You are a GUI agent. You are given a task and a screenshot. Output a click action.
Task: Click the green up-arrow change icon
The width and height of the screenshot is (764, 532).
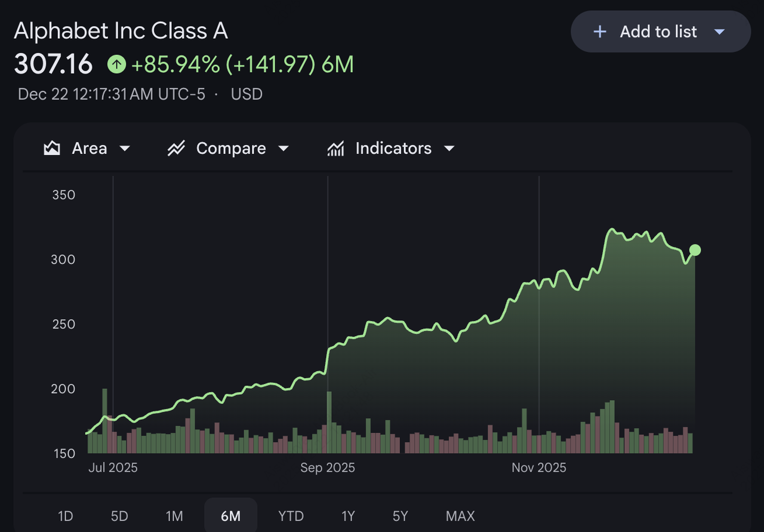pos(116,64)
